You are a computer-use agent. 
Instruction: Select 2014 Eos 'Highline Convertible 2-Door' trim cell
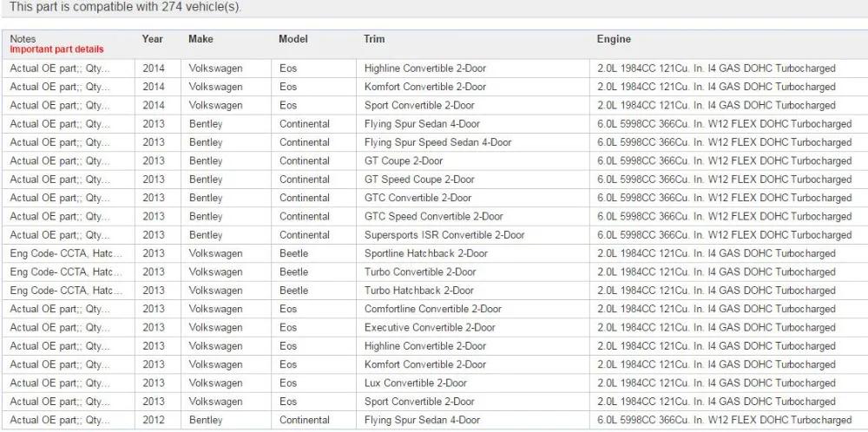coord(425,69)
